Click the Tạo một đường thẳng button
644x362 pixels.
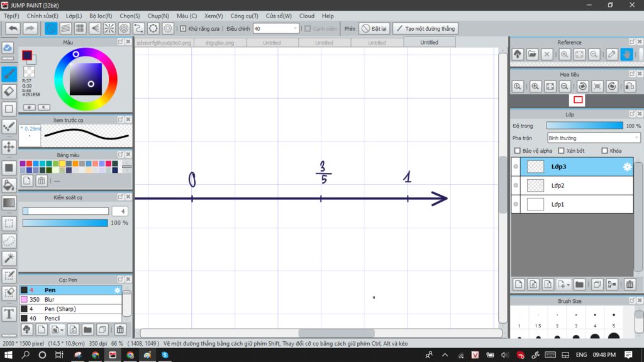pyautogui.click(x=426, y=29)
